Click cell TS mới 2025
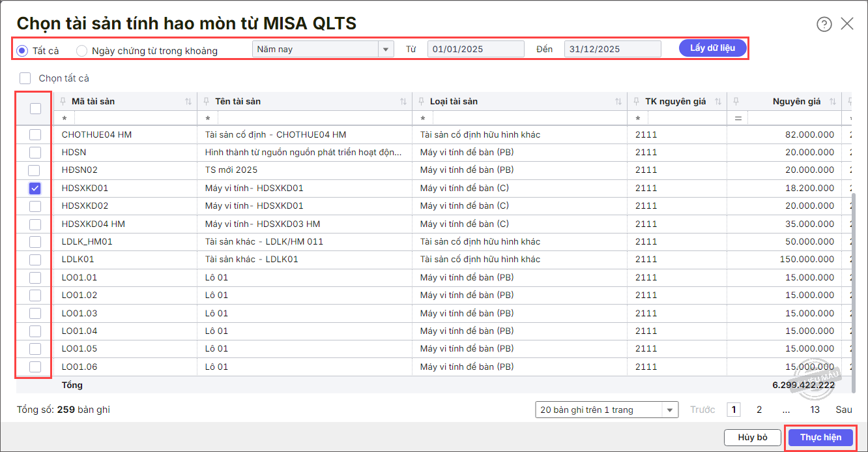Image resolution: width=868 pixels, height=452 pixels. (x=231, y=170)
